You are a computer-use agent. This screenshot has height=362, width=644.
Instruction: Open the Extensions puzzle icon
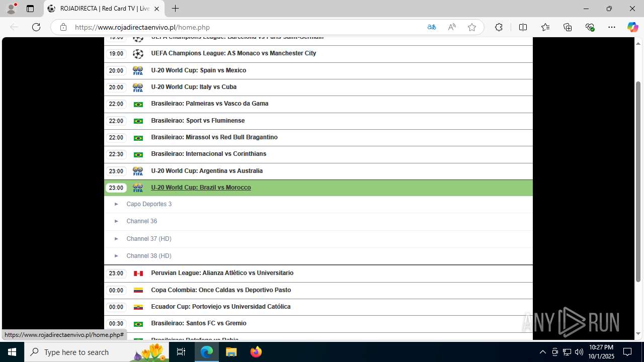coord(499,27)
